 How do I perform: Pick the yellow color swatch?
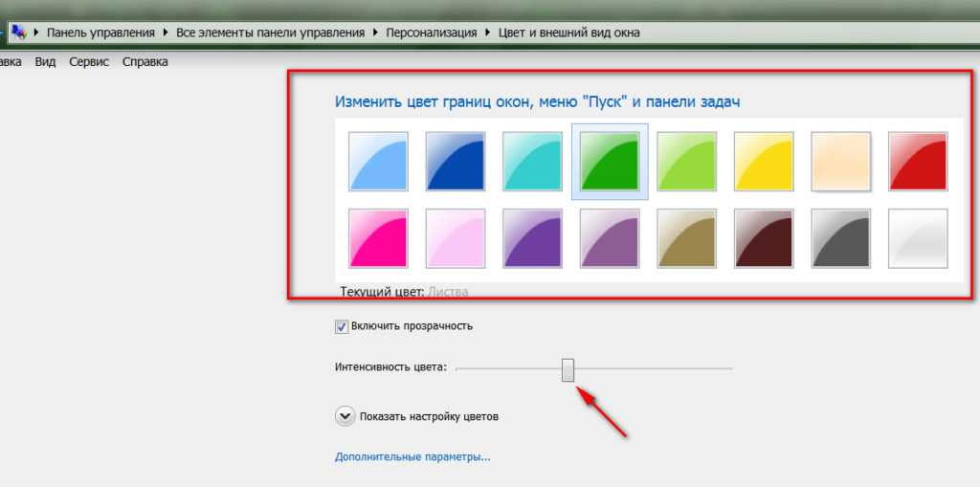[764, 162]
